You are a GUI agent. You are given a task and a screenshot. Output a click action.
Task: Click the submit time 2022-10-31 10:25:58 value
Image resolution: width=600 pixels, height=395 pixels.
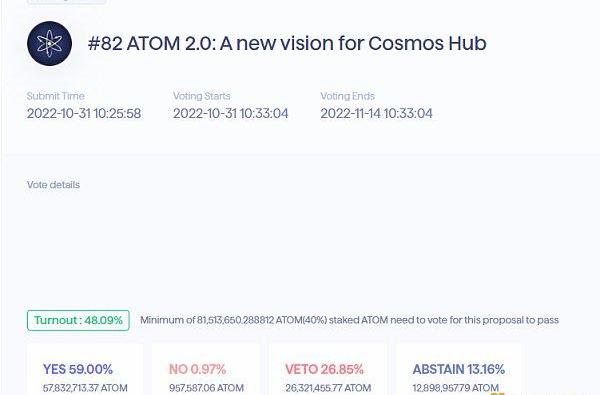coord(84,114)
